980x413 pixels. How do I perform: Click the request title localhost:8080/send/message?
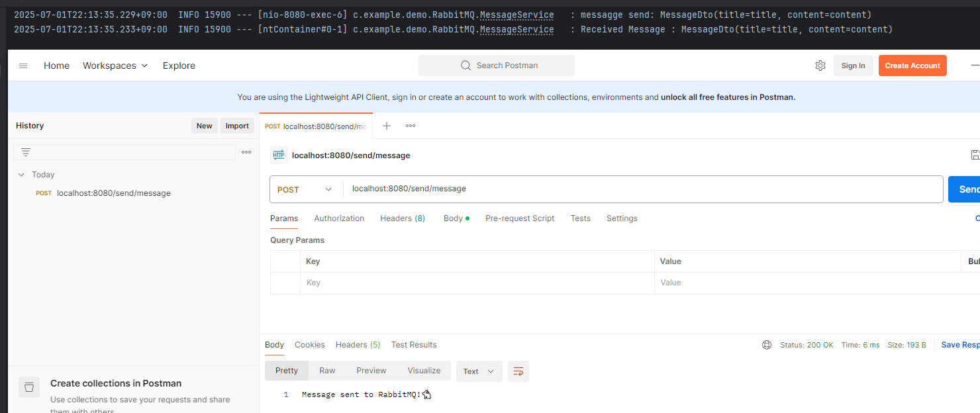click(351, 156)
